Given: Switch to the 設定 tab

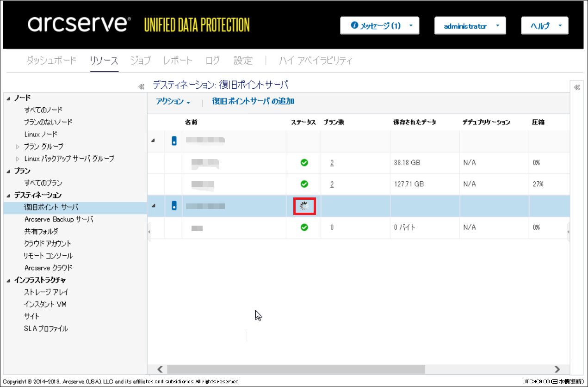Looking at the screenshot, I should (x=243, y=61).
